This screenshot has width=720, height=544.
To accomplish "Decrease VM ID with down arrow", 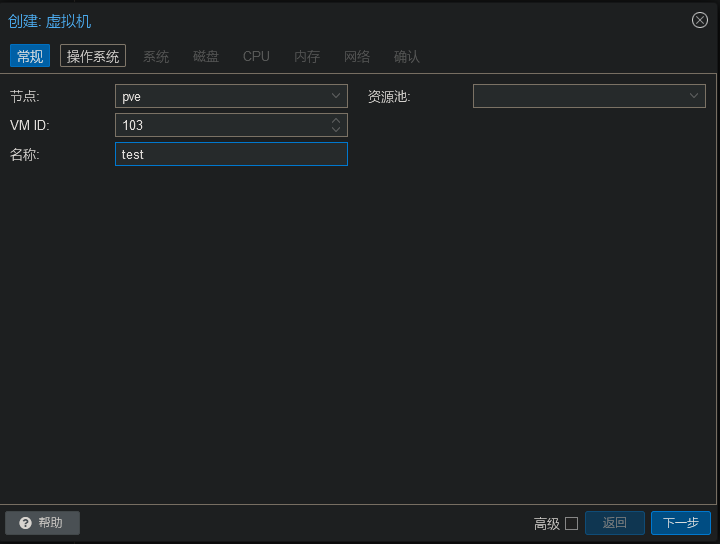I will [x=336, y=130].
